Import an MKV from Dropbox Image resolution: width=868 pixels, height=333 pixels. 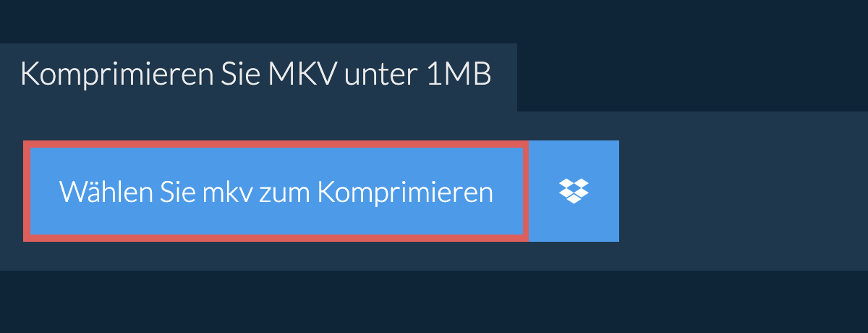(x=574, y=191)
